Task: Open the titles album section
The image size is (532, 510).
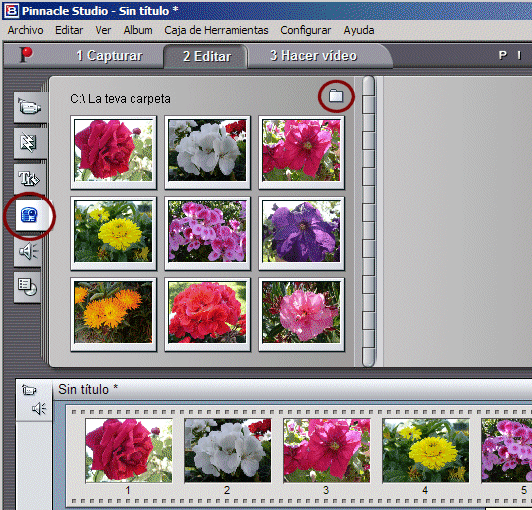Action: pos(28,179)
